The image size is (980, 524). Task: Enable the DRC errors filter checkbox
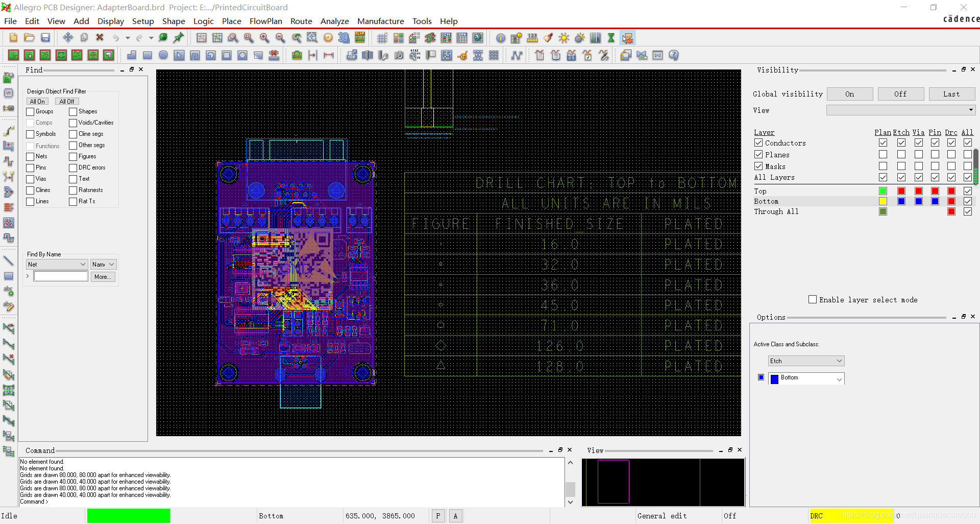(73, 168)
